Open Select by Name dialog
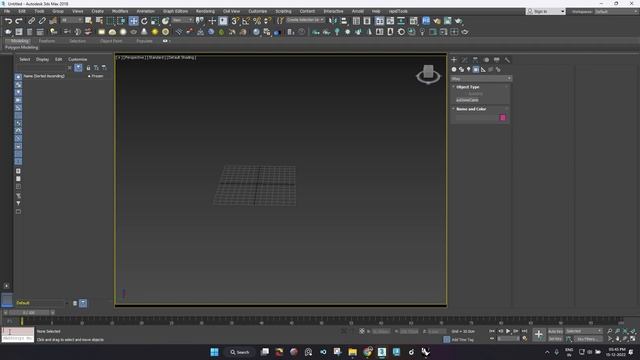This screenshot has height=360, width=640. click(x=99, y=21)
